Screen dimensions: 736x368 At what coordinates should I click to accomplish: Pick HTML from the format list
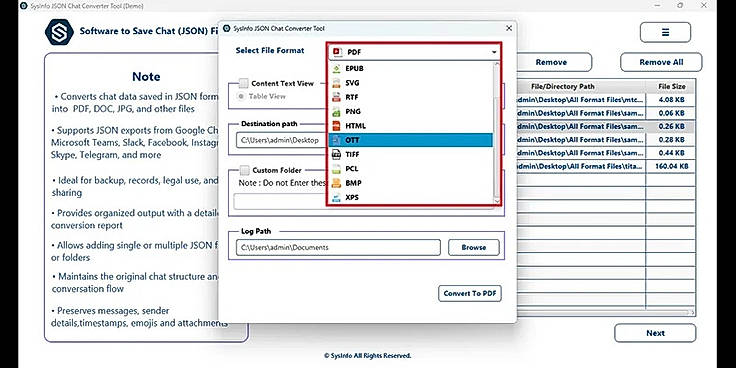411,126
